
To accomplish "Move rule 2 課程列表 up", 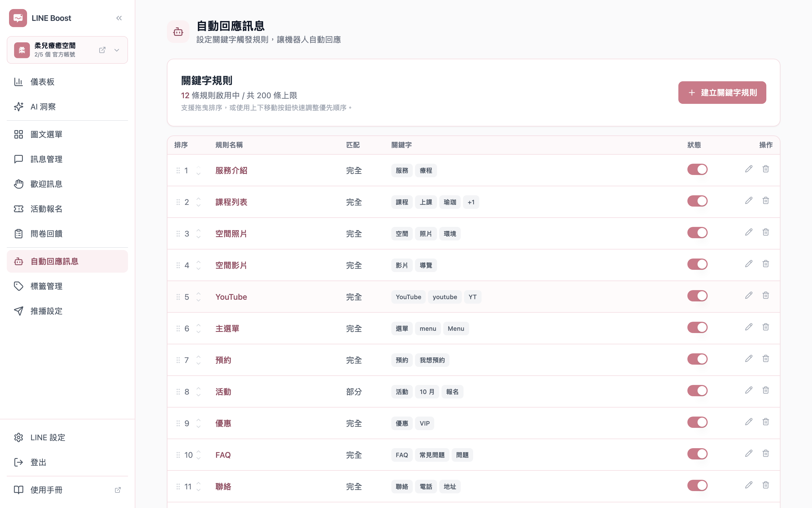I will 199,199.
